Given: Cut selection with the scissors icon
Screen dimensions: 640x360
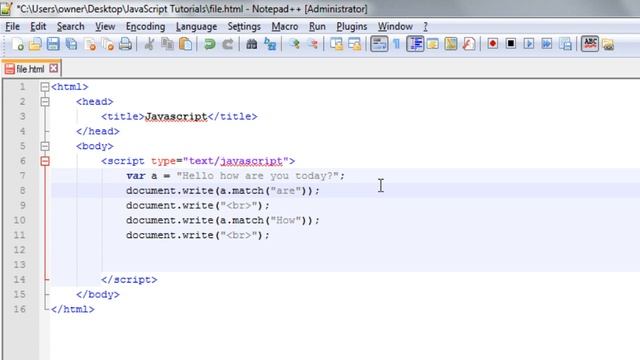Looking at the screenshot, I should click(149, 44).
